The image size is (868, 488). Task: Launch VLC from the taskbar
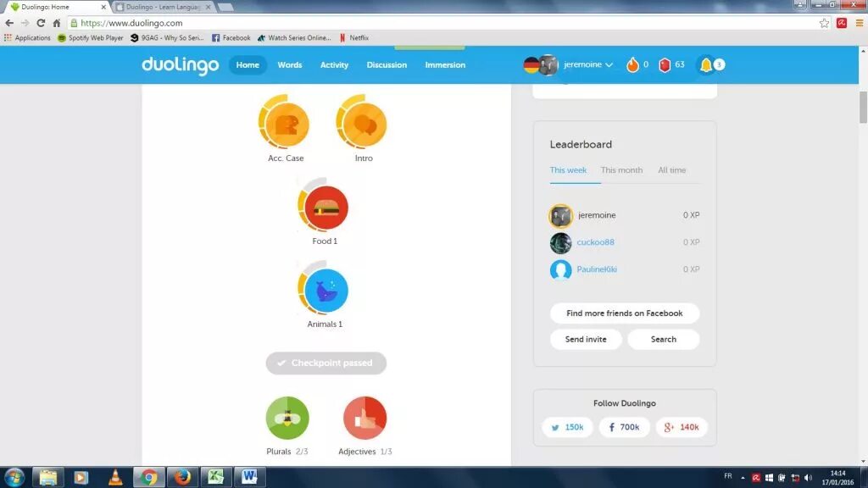(114, 477)
